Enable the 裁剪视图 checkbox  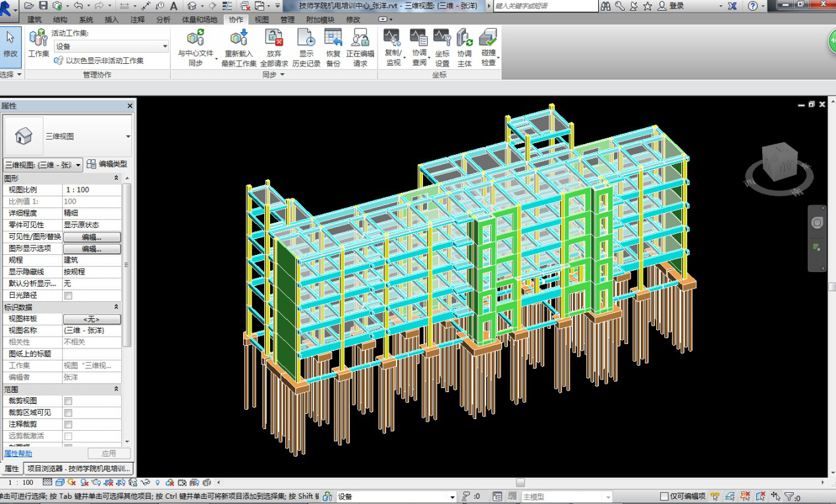[68, 401]
